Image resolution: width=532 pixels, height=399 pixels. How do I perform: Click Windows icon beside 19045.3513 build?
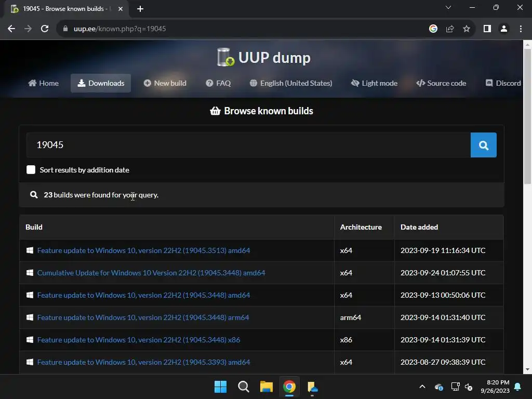click(x=30, y=250)
